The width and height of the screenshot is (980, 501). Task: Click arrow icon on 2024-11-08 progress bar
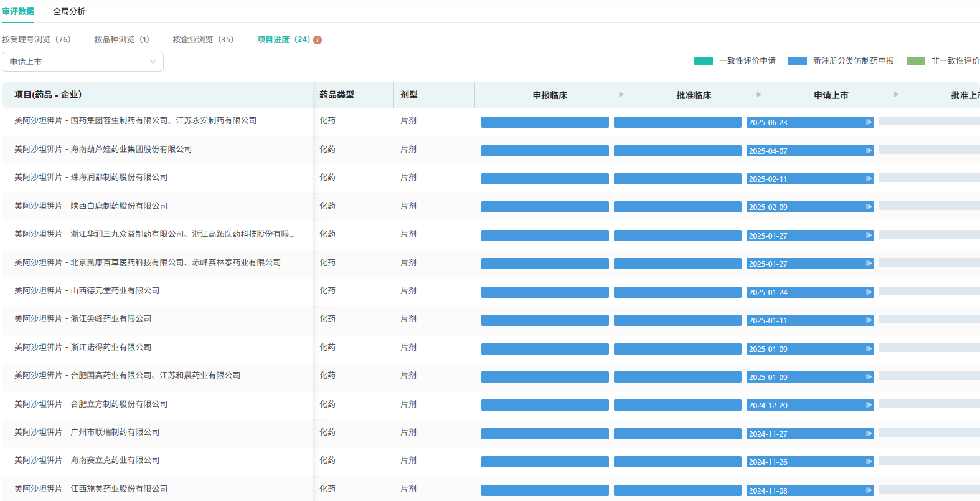pyautogui.click(x=869, y=490)
